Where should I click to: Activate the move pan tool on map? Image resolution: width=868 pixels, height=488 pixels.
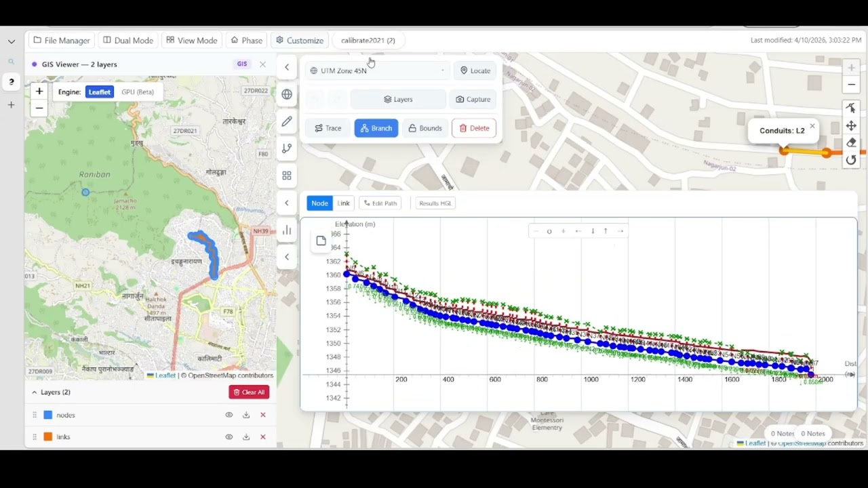(x=851, y=125)
